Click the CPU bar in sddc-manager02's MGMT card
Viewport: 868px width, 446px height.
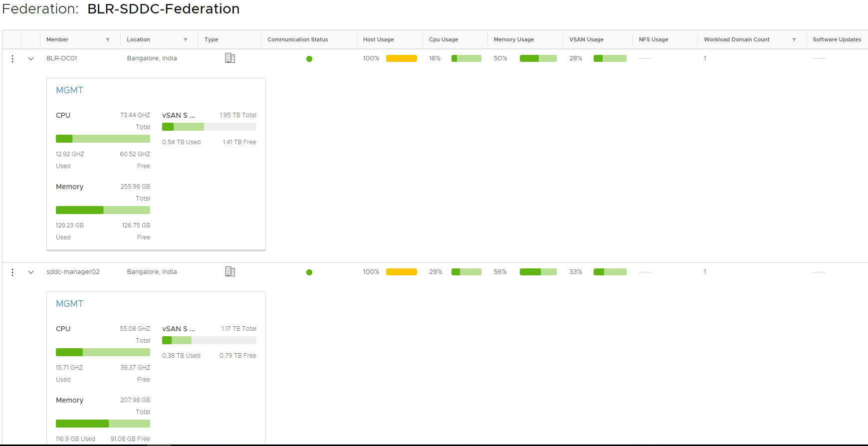point(103,352)
